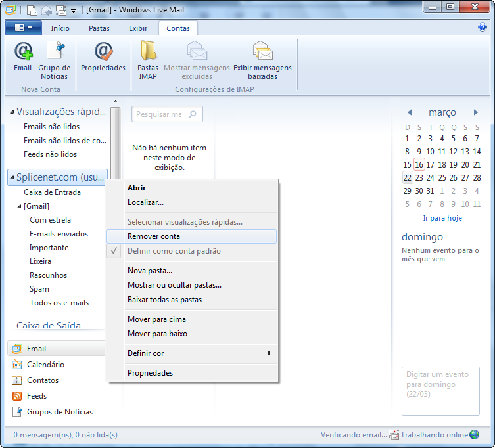Click the Pesquisar mensagem search field
Screen dimensions: 495x448
[161, 114]
